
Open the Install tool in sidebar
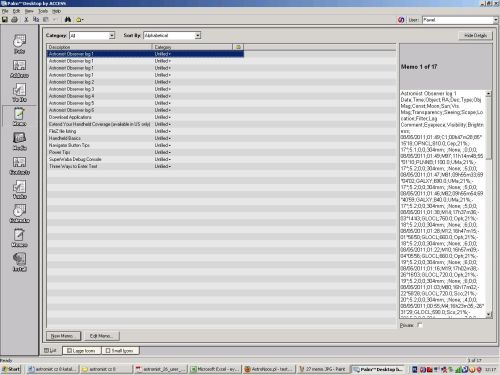[19, 262]
